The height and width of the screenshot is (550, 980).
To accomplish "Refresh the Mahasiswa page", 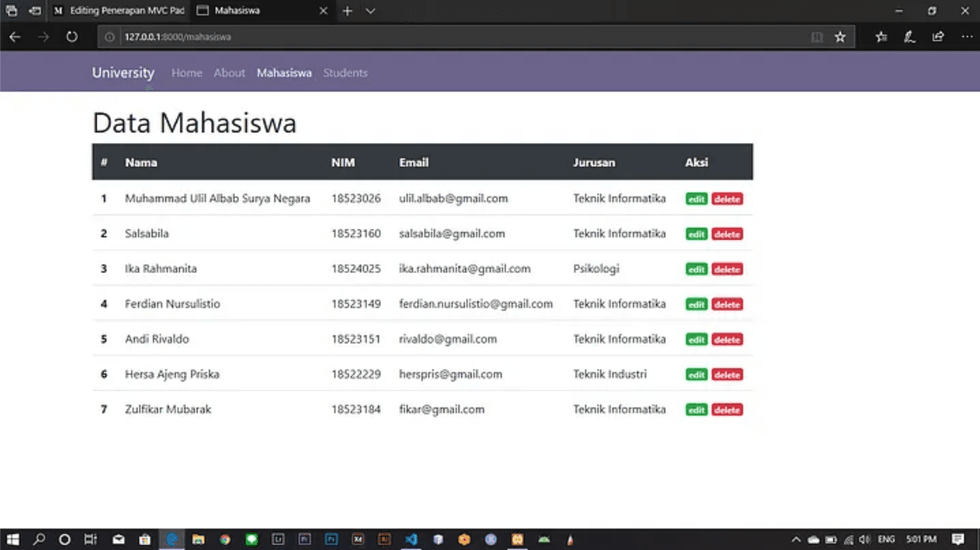I will coord(72,37).
